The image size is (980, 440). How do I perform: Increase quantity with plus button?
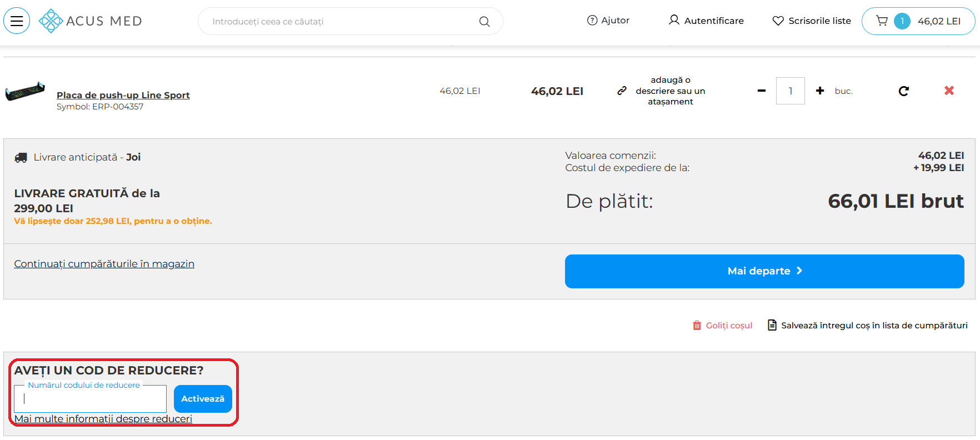(820, 91)
